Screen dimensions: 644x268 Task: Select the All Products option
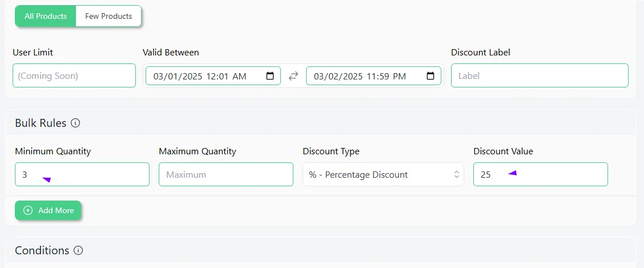pos(46,17)
